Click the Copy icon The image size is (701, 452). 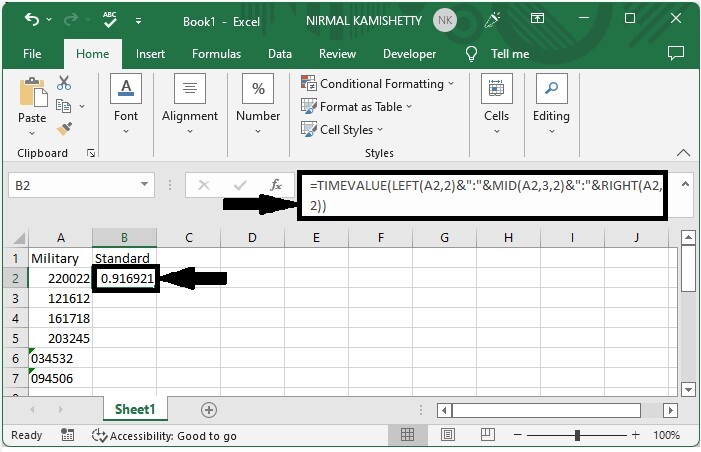coord(63,106)
